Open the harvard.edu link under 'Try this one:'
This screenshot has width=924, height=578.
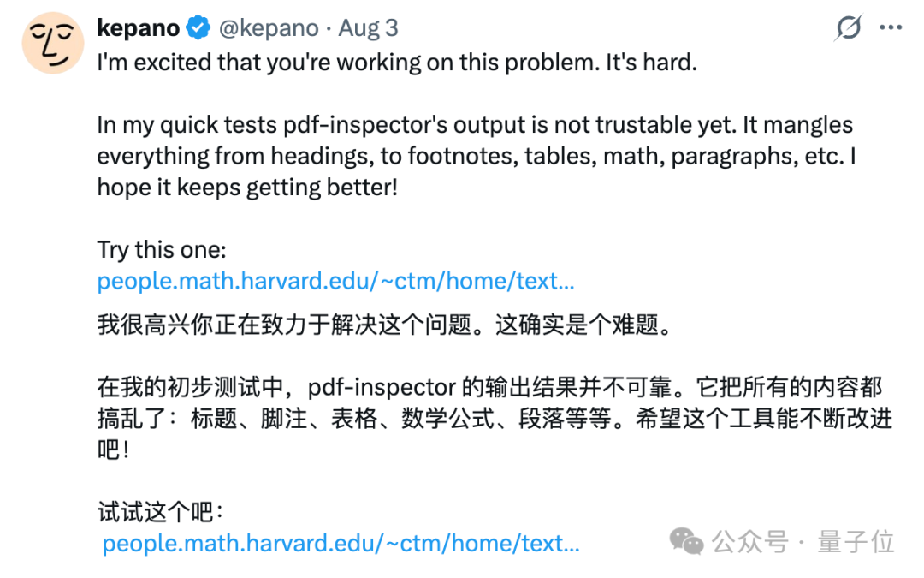click(x=335, y=281)
